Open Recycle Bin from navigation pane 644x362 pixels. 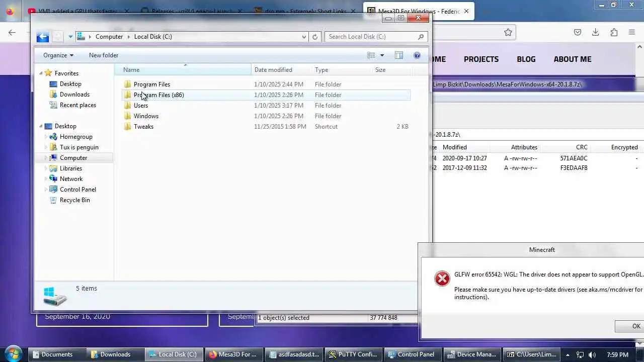(75, 200)
